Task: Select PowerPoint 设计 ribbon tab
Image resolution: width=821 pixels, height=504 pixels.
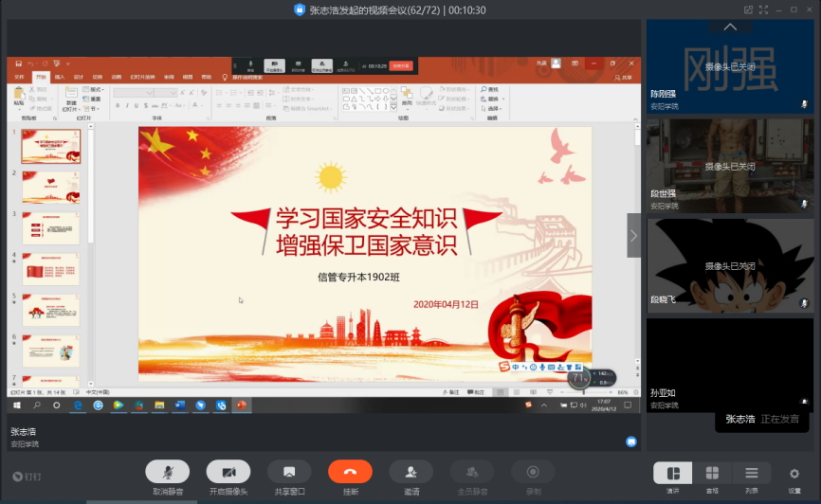Action: coord(79,77)
